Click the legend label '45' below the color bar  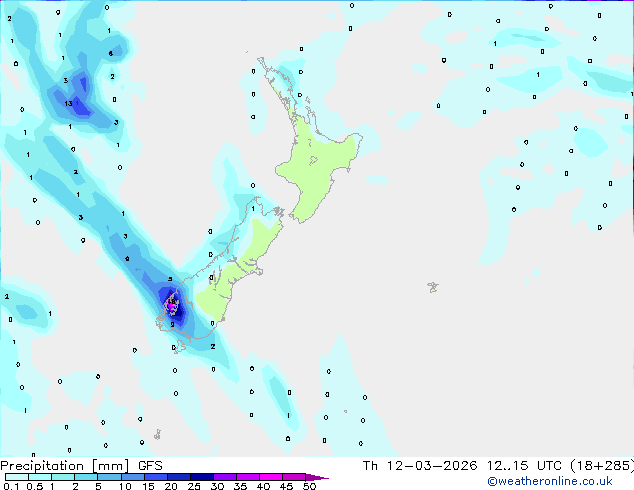coord(286,486)
